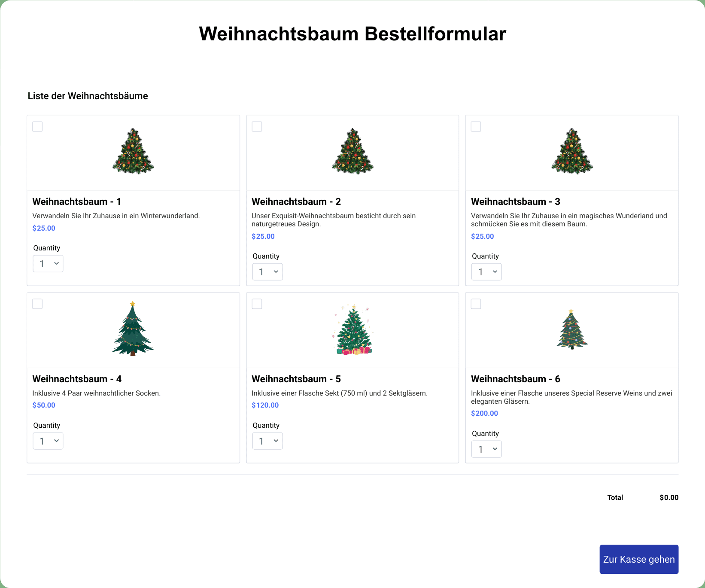Screen dimensions: 705x588
Task: Click the Weihnachtsbaum - 4 dark green tree image
Action: click(133, 329)
